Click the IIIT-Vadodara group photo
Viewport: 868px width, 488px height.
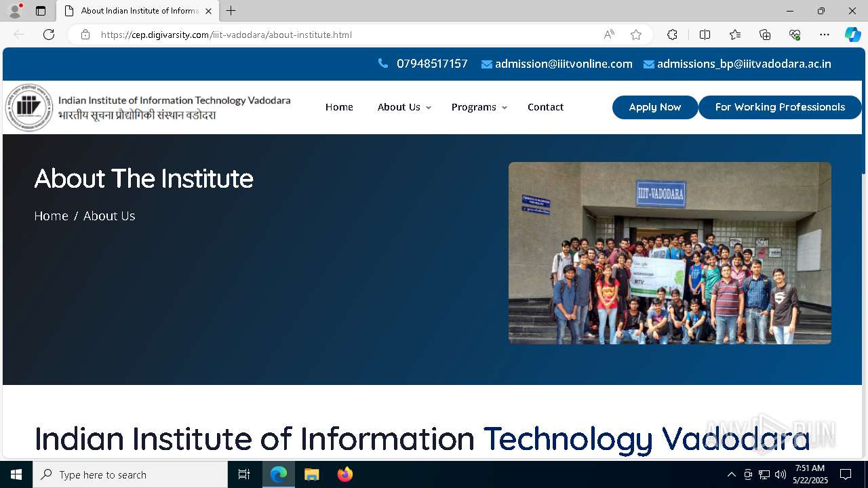670,253
